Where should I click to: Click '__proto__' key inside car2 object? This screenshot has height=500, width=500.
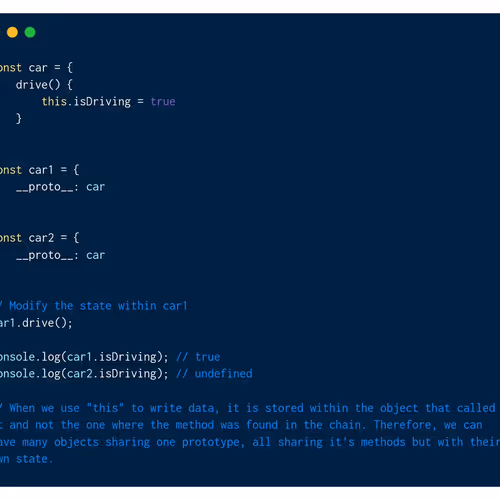[44, 255]
